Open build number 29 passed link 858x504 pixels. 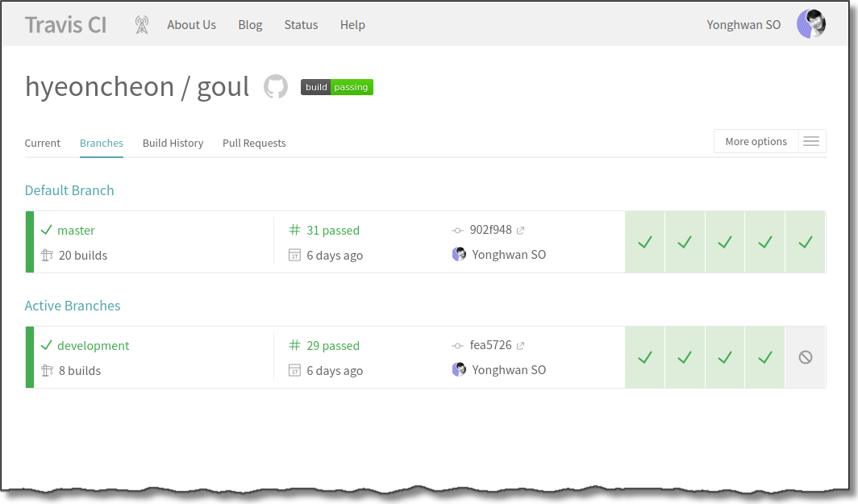[x=332, y=346]
